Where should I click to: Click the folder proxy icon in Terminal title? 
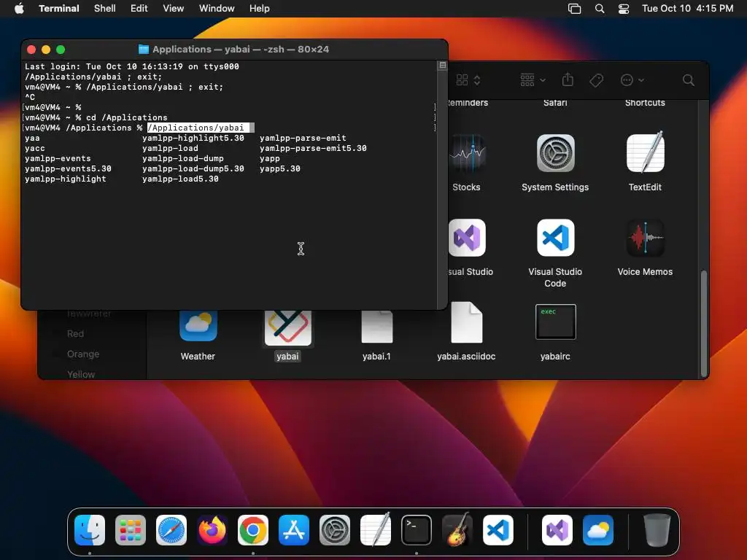[144, 49]
